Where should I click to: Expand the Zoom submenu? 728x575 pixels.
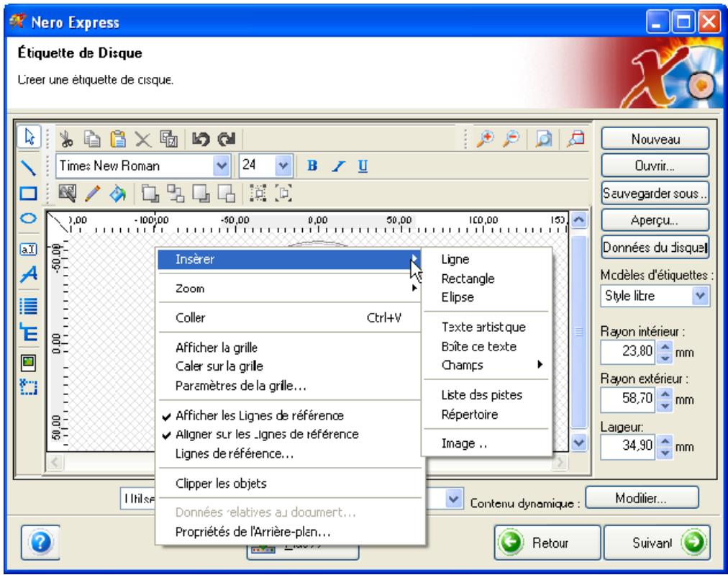click(290, 289)
